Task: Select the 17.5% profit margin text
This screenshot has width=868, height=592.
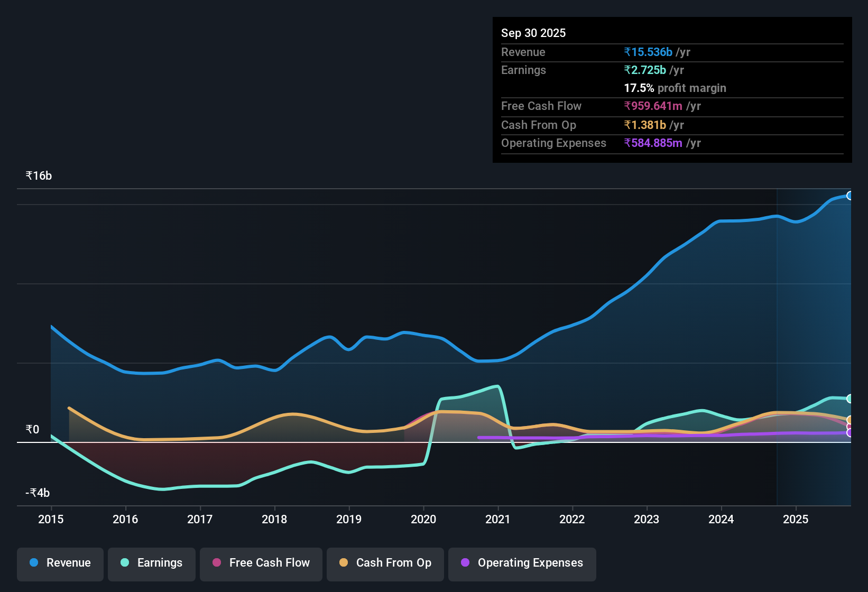Action: pyautogui.click(x=675, y=88)
